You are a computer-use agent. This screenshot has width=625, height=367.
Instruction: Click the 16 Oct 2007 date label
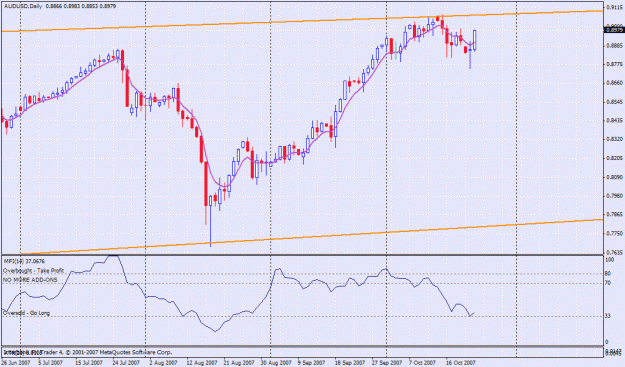pos(460,363)
